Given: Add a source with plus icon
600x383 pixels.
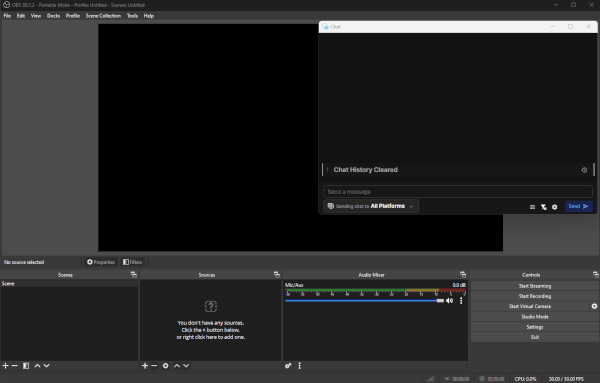Looking at the screenshot, I should 145,366.
